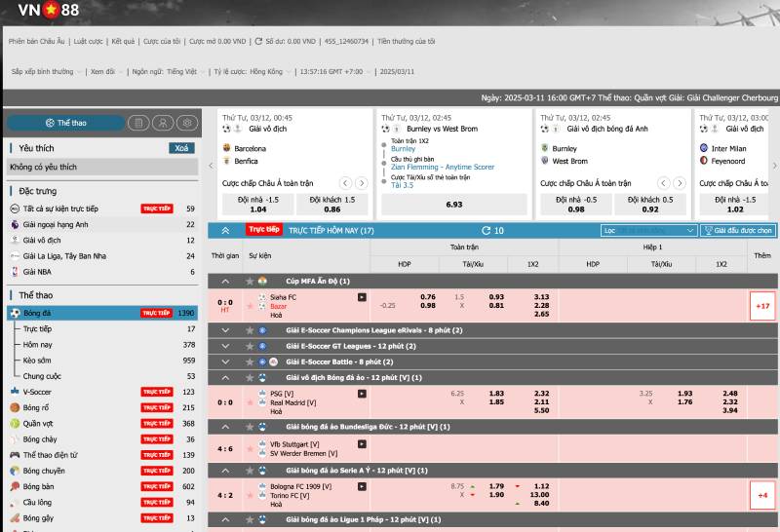This screenshot has height=532, width=780.
Task: Open the settings gear icon in sidebar
Action: point(185,123)
